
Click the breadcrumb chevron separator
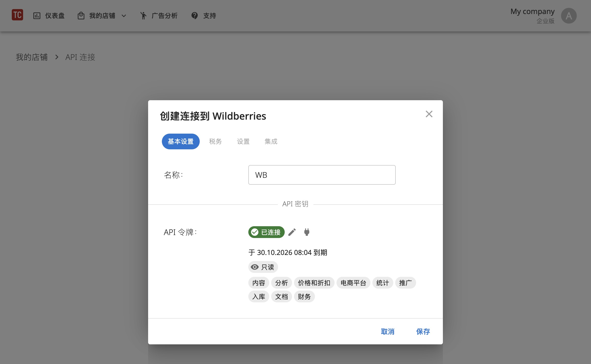click(57, 57)
